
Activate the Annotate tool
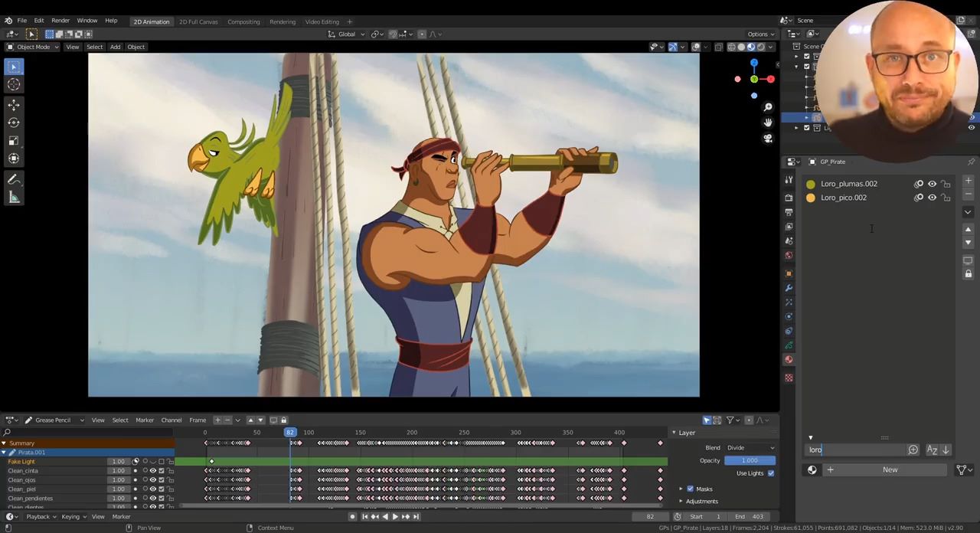click(13, 179)
